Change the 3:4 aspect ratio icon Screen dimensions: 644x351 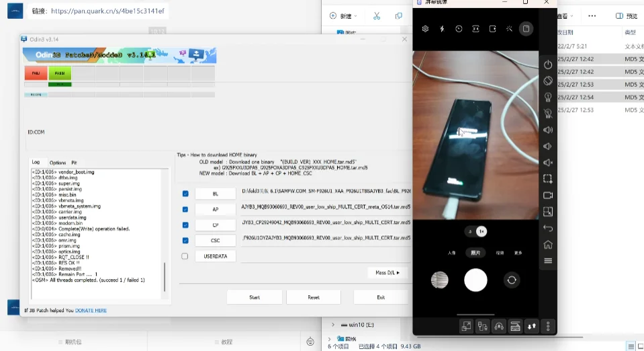475,29
